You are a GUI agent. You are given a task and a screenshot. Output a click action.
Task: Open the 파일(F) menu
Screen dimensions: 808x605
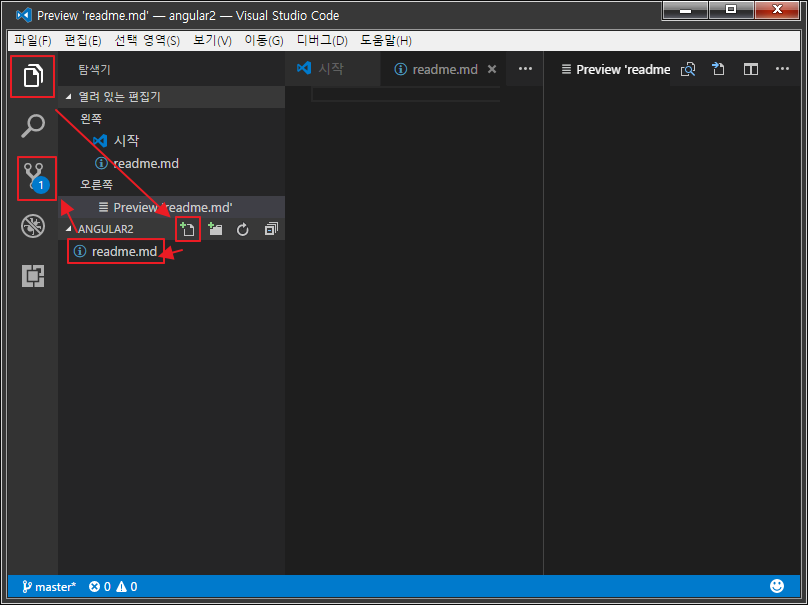point(32,40)
